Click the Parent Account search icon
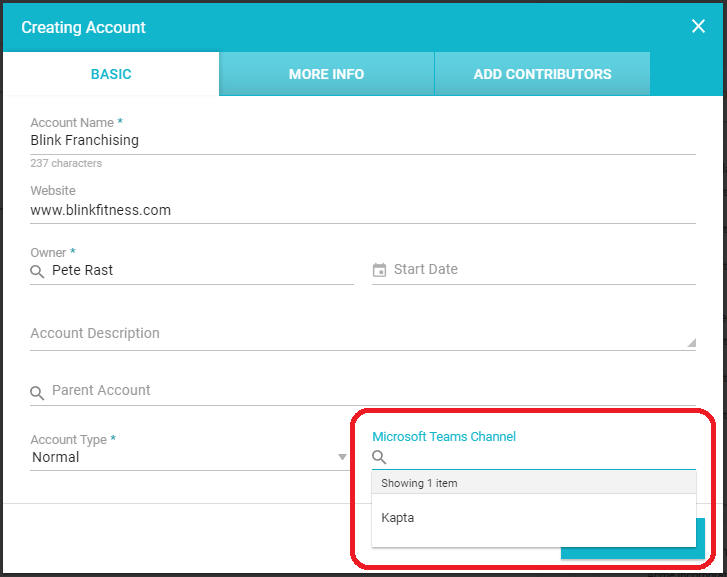The image size is (727, 577). (37, 392)
